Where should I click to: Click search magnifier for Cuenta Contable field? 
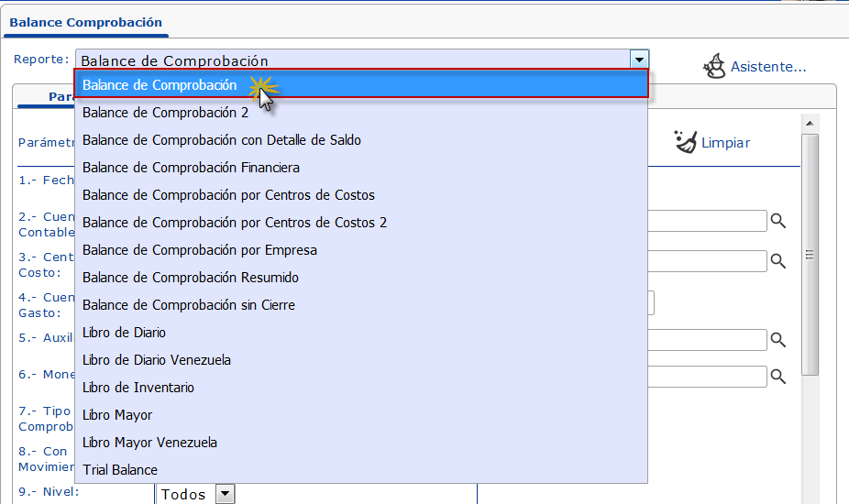click(x=778, y=221)
